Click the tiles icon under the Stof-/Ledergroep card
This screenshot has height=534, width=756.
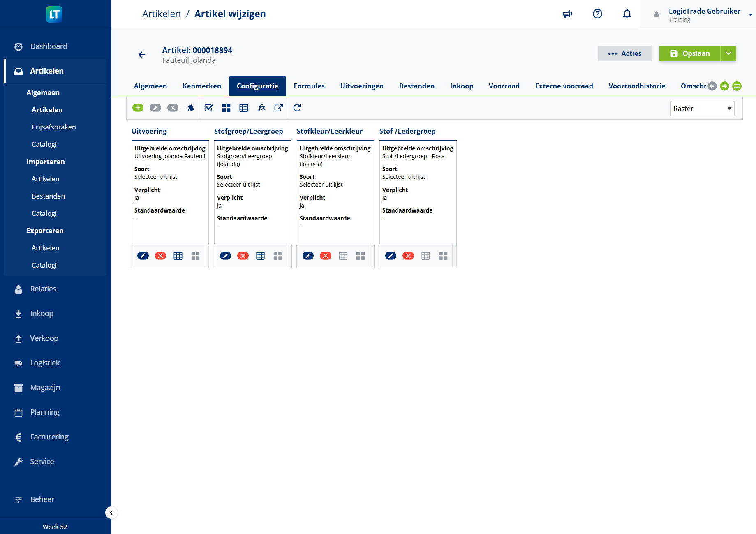pyautogui.click(x=443, y=255)
